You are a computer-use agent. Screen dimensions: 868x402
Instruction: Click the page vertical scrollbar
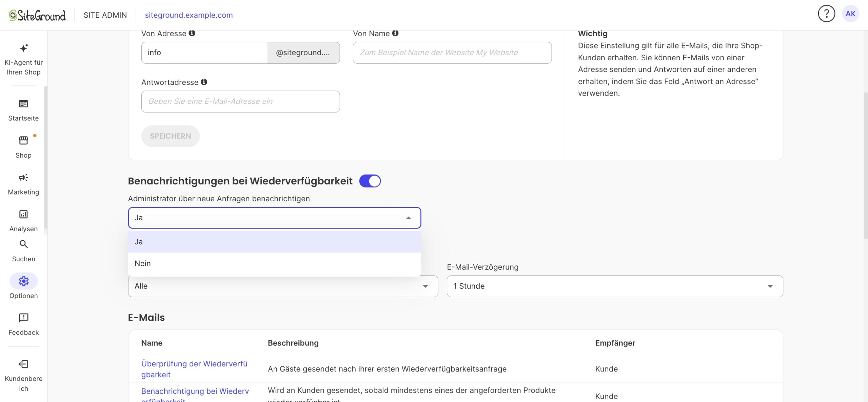(x=865, y=165)
